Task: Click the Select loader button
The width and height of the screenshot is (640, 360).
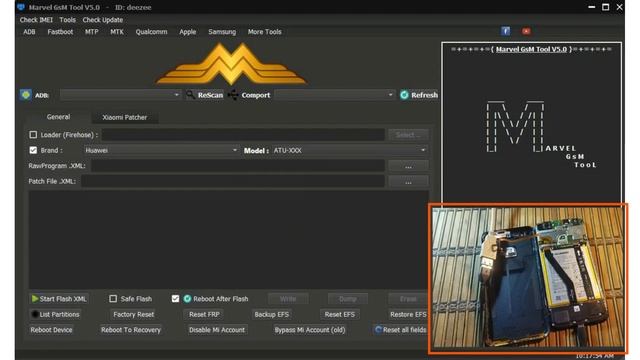Action: (x=408, y=135)
